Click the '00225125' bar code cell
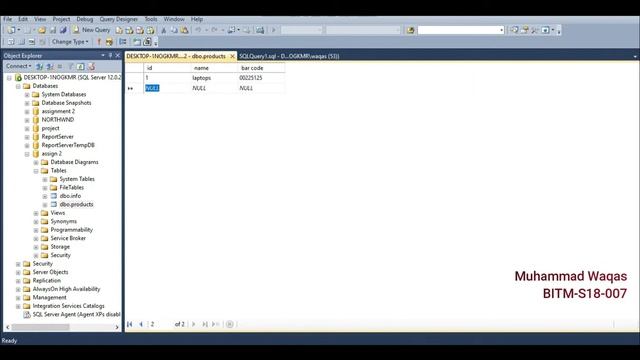This screenshot has height=360, width=640. [261, 78]
